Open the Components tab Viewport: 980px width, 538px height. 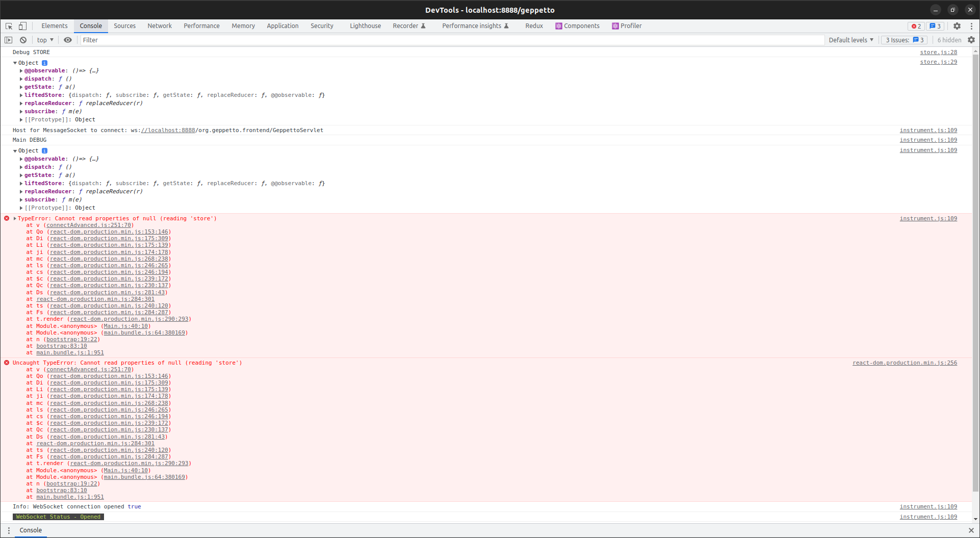[577, 26]
